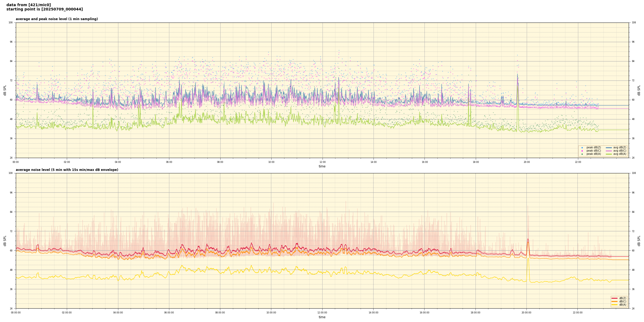Click the 20:00:00 tick on bottom chart axis

pyautogui.click(x=526, y=313)
